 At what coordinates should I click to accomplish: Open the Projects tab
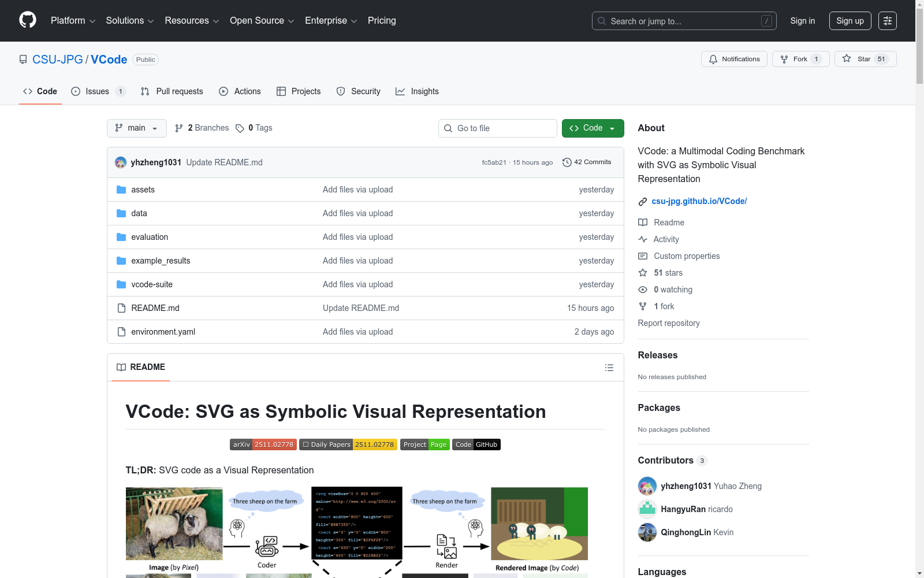click(x=299, y=91)
